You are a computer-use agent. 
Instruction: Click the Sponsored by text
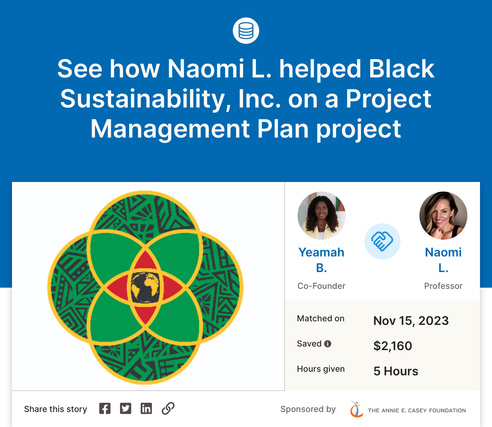point(308,409)
